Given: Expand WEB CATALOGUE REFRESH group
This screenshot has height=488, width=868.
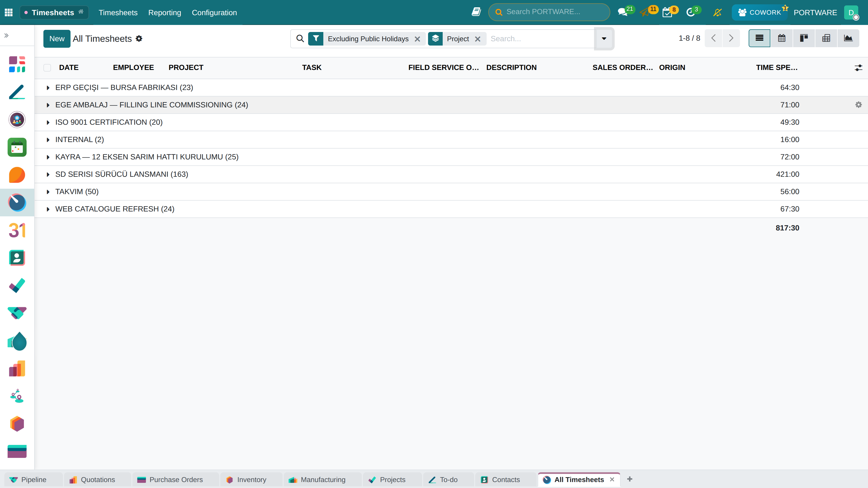Looking at the screenshot, I should click(x=48, y=209).
